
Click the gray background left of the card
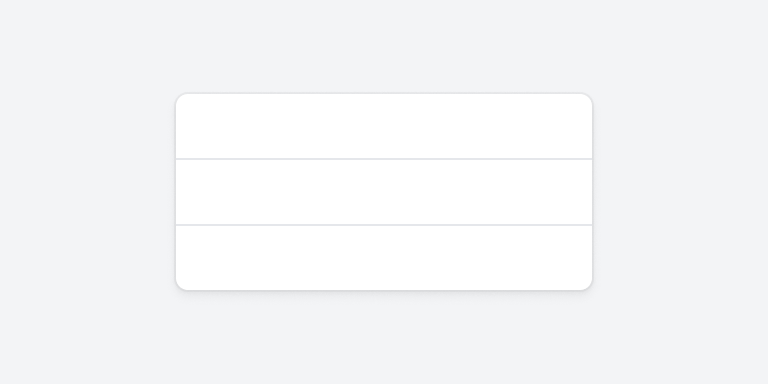click(88, 192)
